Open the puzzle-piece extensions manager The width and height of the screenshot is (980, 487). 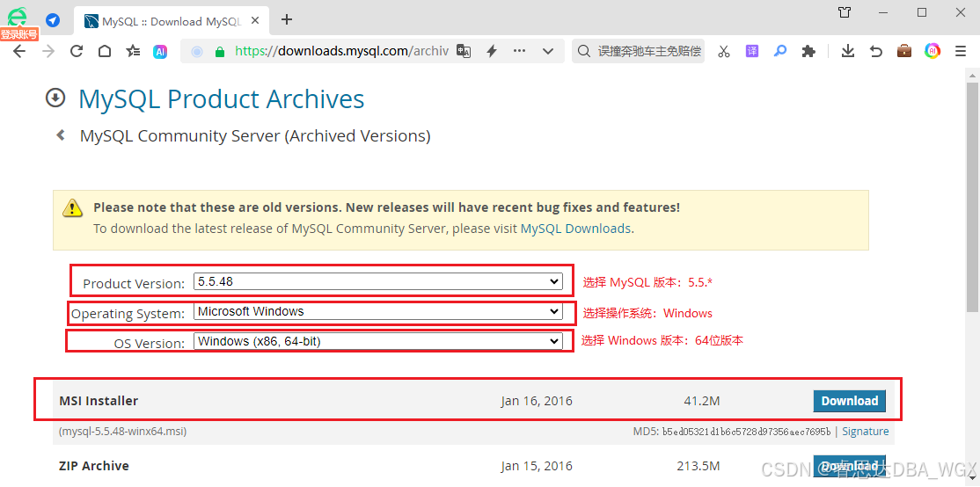pyautogui.click(x=808, y=51)
